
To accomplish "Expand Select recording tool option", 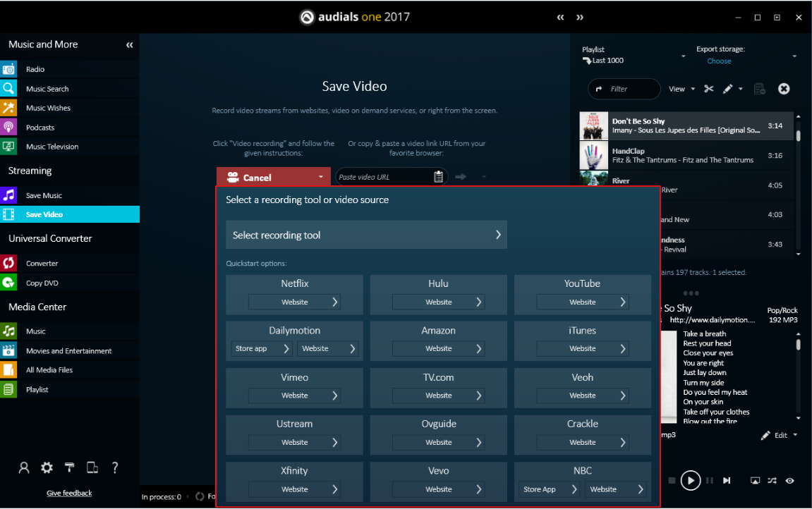I will [366, 235].
